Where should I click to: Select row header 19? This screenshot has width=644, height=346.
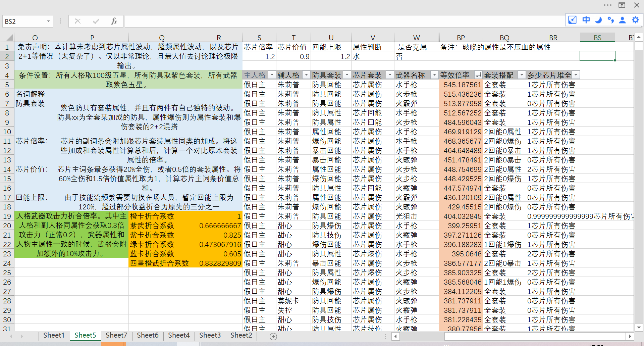pyautogui.click(x=7, y=216)
